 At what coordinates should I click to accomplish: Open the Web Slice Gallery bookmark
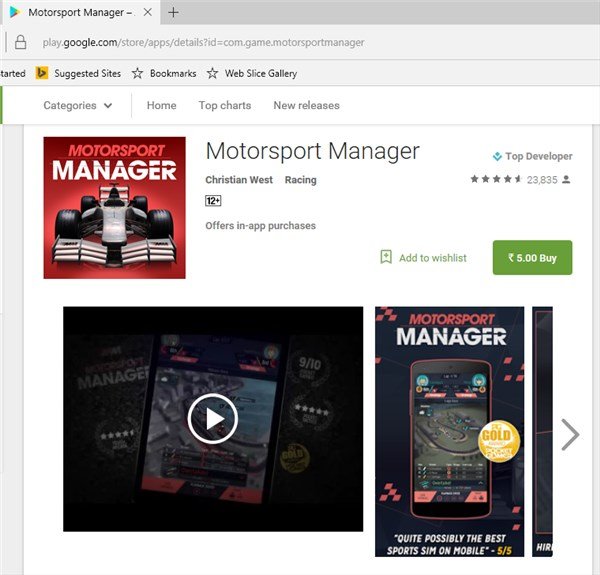[261, 73]
